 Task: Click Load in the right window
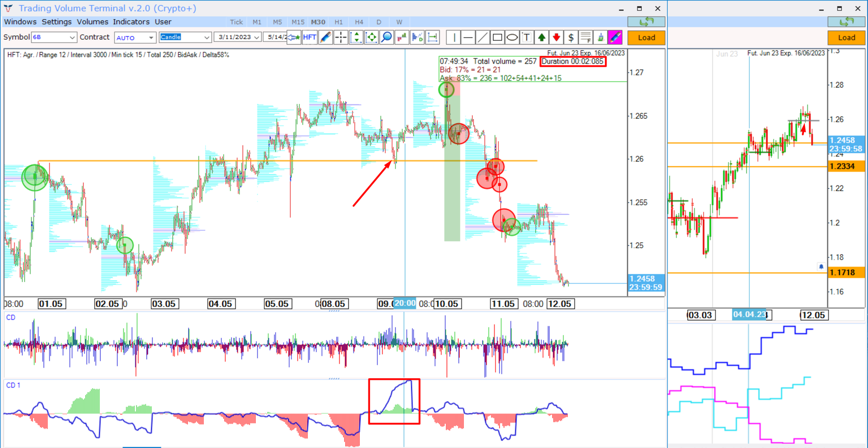[x=846, y=38]
